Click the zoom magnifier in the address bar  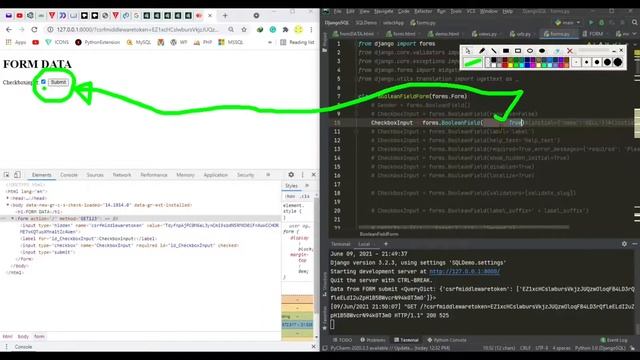coord(231,29)
